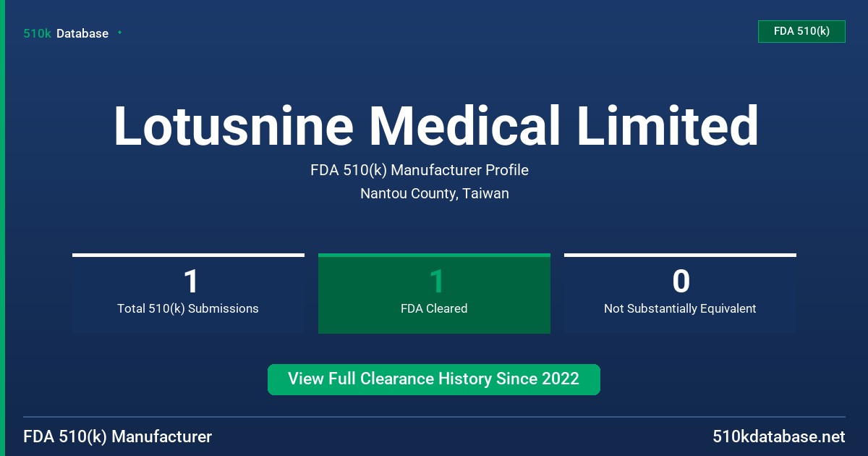The width and height of the screenshot is (868, 456).
Task: Click the Nantou County, Taiwan location text
Action: point(435,193)
